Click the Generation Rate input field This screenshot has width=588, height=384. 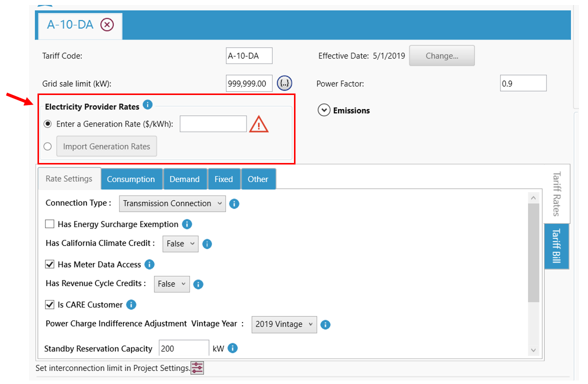pyautogui.click(x=213, y=124)
